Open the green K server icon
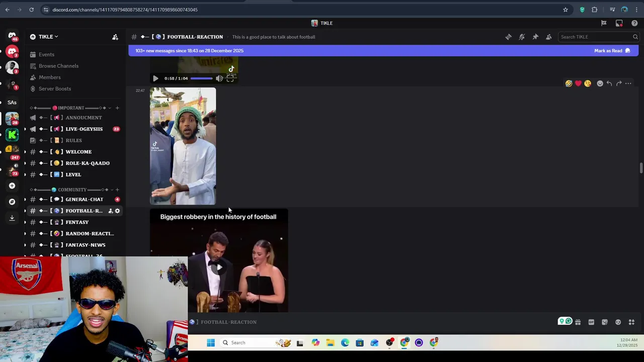The image size is (644, 362). [12, 135]
